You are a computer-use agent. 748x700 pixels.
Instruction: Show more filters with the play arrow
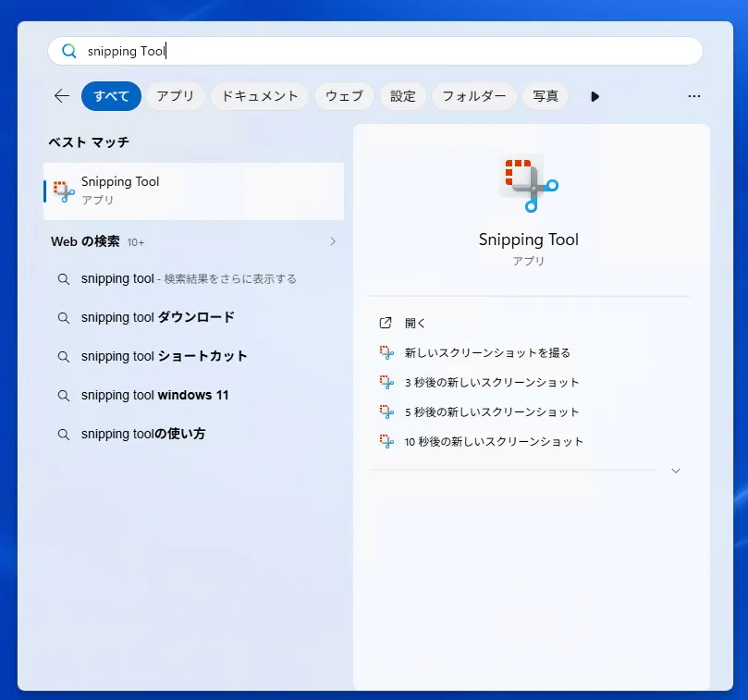tap(595, 96)
